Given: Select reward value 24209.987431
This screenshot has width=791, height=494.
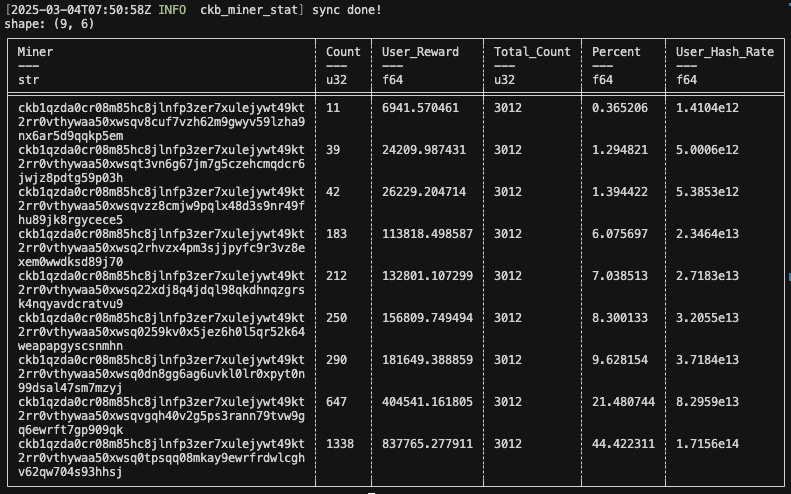Looking at the screenshot, I should (x=424, y=149).
